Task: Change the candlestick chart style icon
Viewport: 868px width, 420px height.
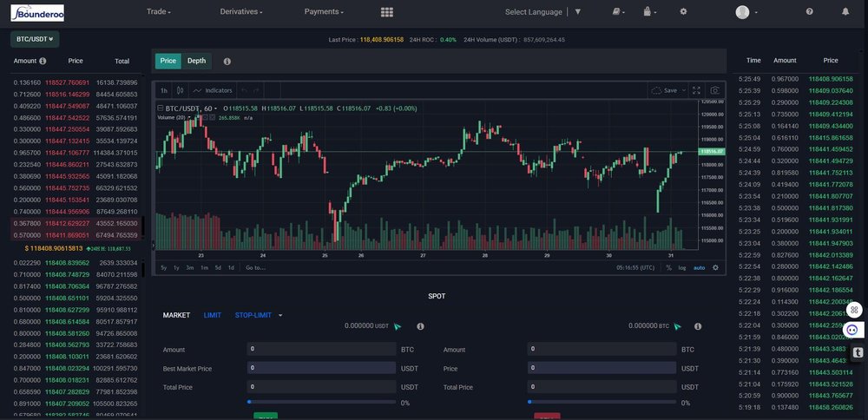Action: coord(180,90)
